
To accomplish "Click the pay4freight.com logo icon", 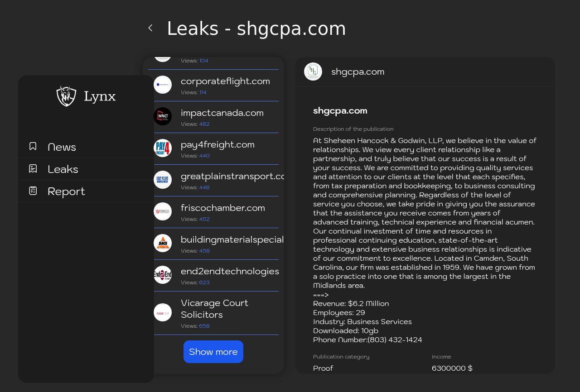I will (x=163, y=148).
